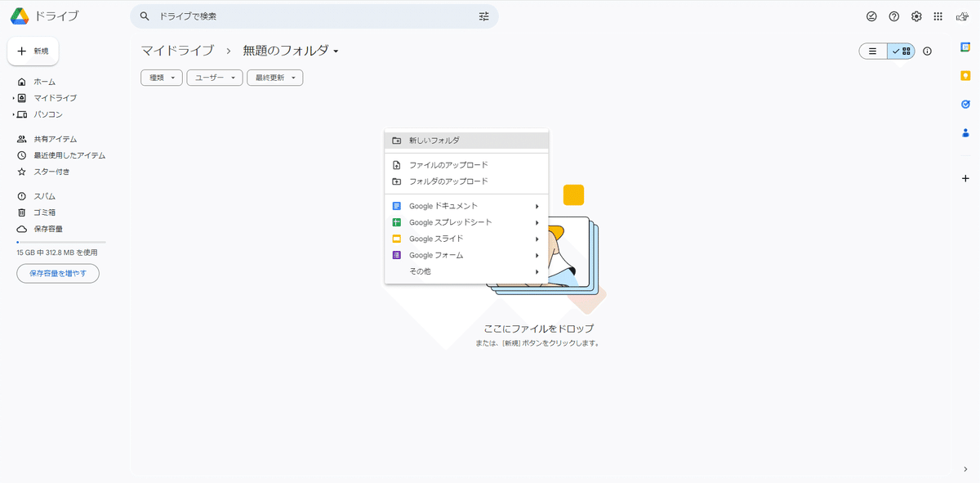Choose ファイルのアップロード menu entry
Viewport: 980px width, 483px height.
(x=466, y=165)
